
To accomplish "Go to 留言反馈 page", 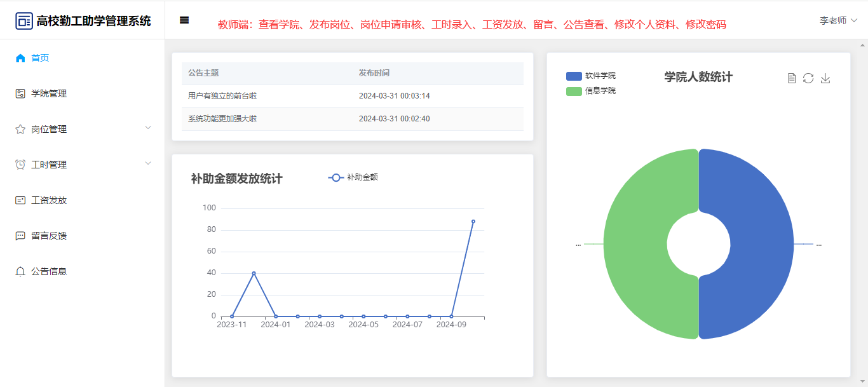I will coord(49,236).
